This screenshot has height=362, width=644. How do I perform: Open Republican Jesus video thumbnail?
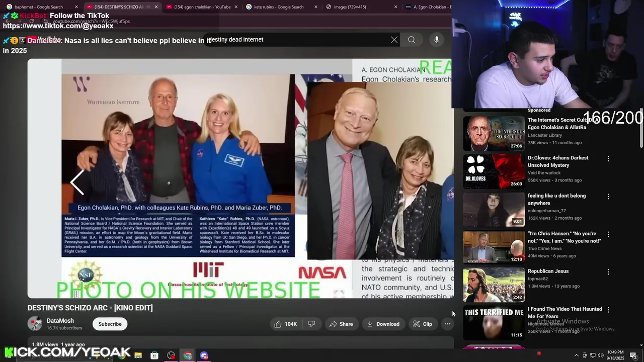coord(494,285)
